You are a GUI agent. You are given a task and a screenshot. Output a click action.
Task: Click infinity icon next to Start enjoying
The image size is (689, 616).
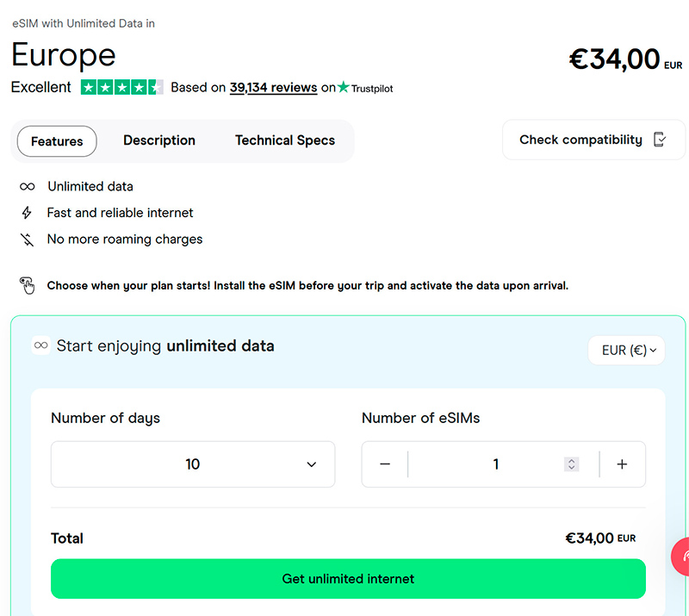pyautogui.click(x=40, y=345)
